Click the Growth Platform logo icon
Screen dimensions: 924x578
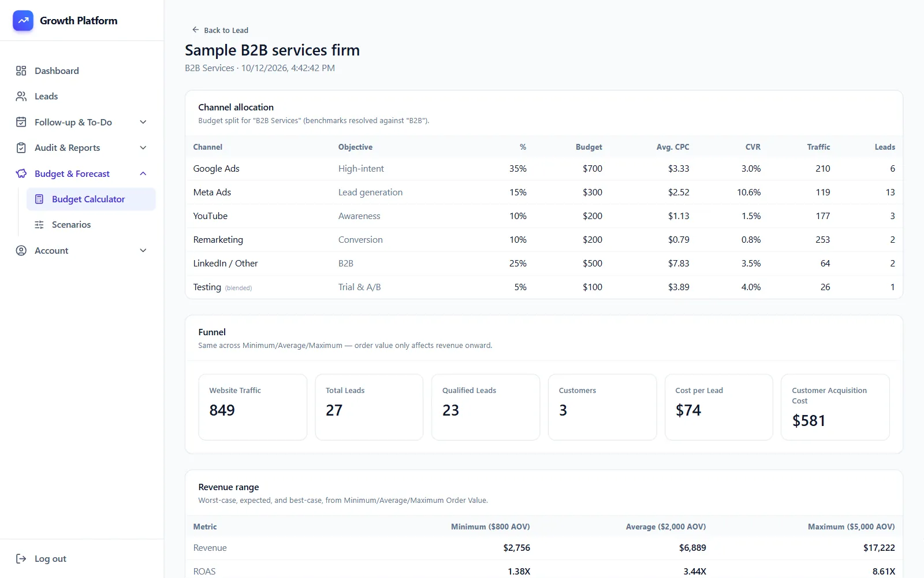click(x=23, y=20)
